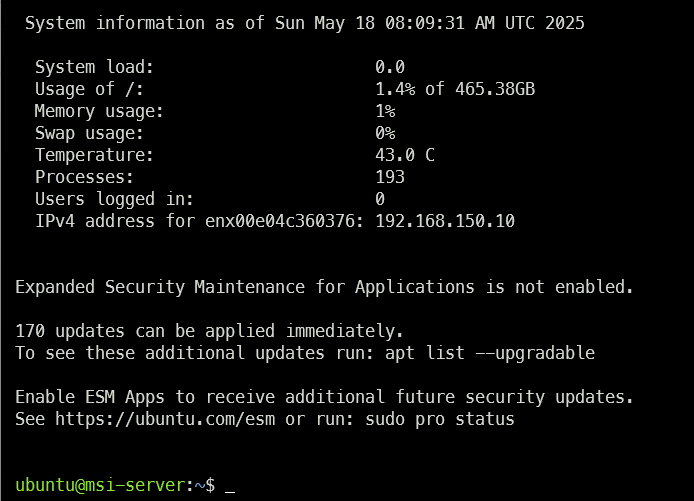Click the enx00e04c360376 interface name
Image resolution: width=694 pixels, height=501 pixels.
click(x=280, y=221)
